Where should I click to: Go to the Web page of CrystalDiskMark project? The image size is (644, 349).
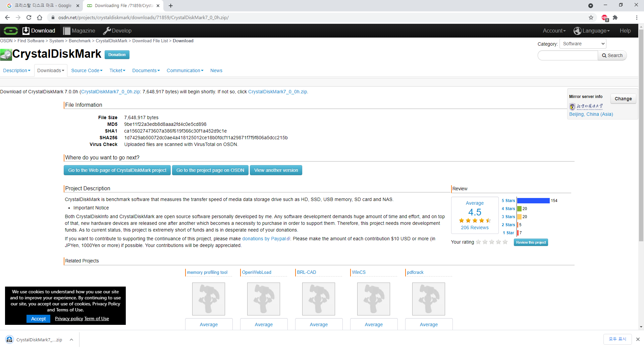click(x=117, y=170)
